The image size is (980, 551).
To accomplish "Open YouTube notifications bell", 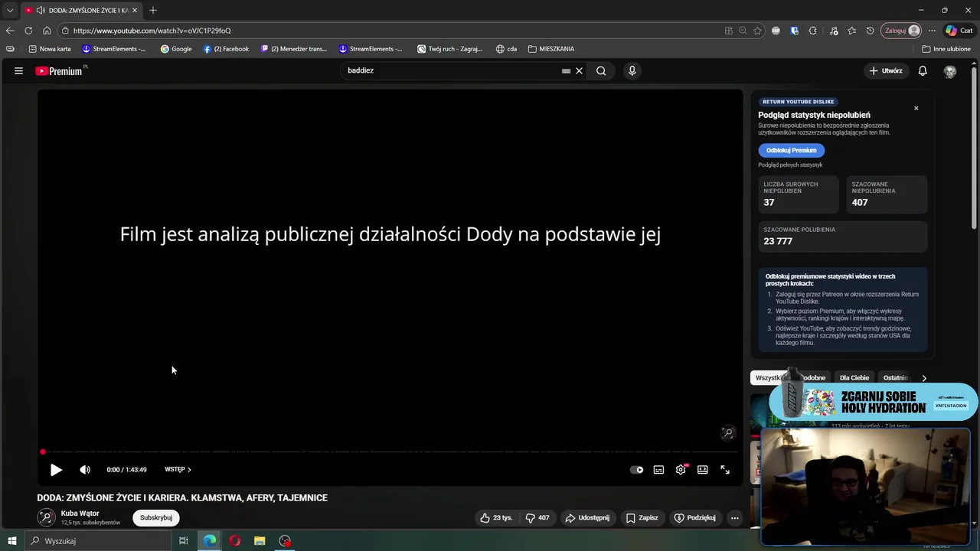I will (x=923, y=70).
